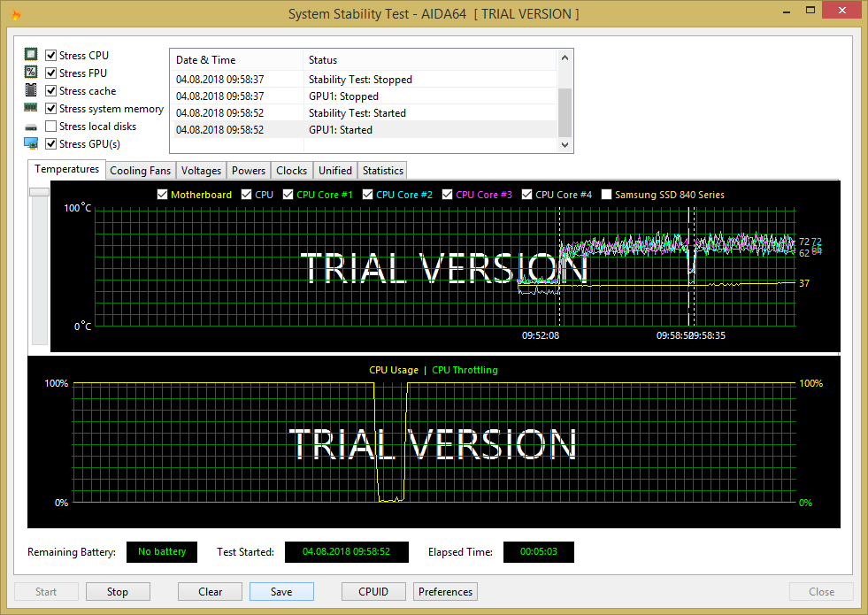Click the Save button

pos(281,592)
